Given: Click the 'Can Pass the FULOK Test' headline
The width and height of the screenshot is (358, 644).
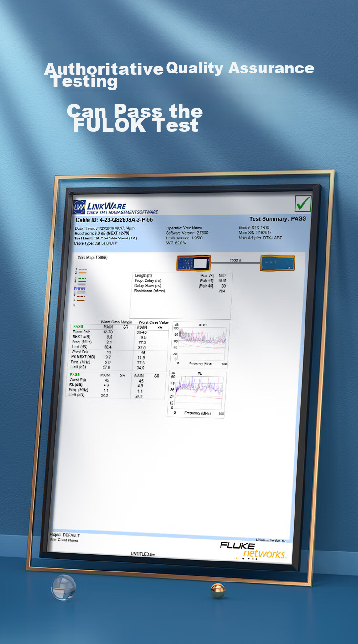Looking at the screenshot, I should click(x=135, y=118).
